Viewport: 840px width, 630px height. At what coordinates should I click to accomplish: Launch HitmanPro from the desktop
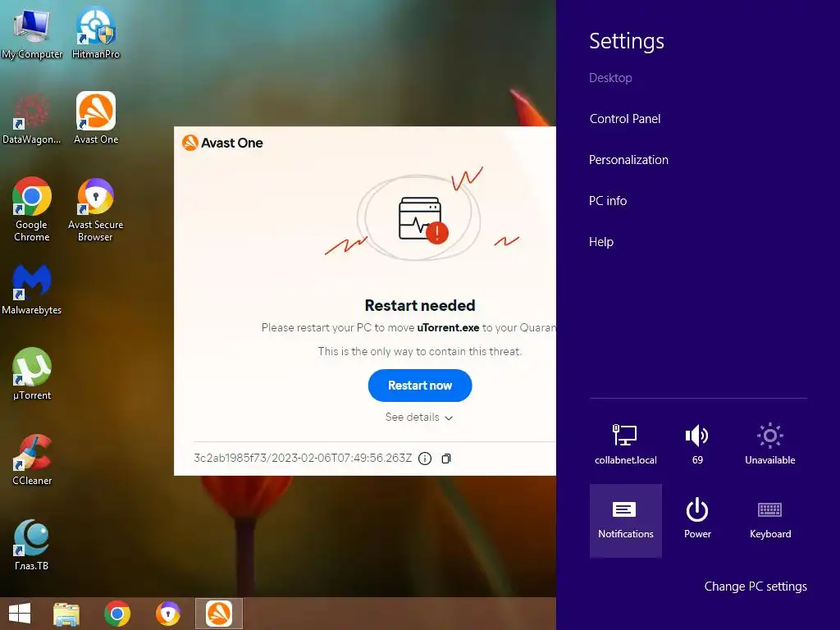click(x=96, y=33)
